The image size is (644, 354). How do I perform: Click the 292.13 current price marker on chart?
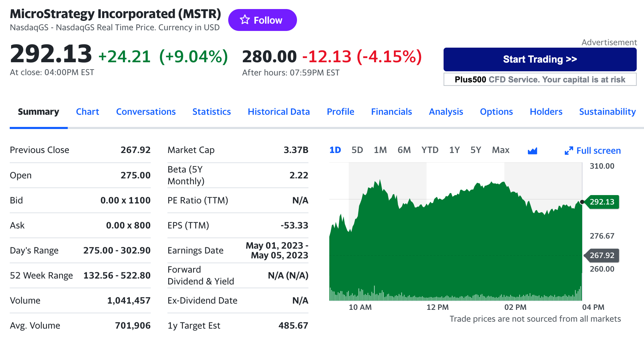click(602, 202)
